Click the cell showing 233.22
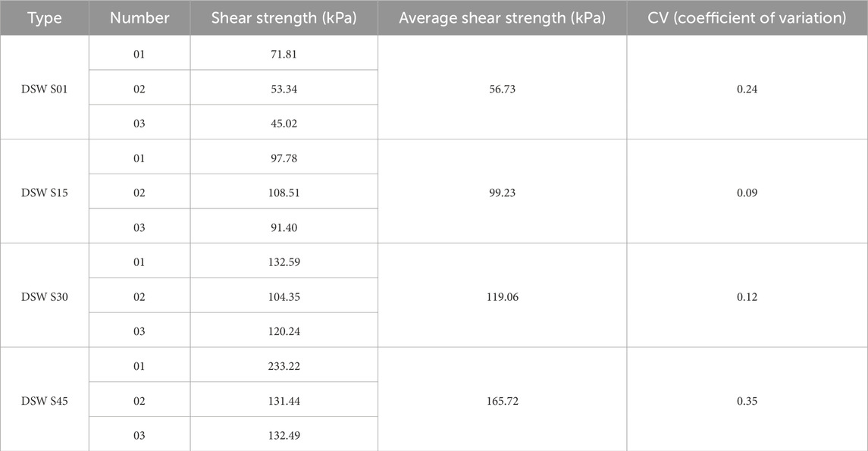The image size is (868, 451). click(x=284, y=367)
